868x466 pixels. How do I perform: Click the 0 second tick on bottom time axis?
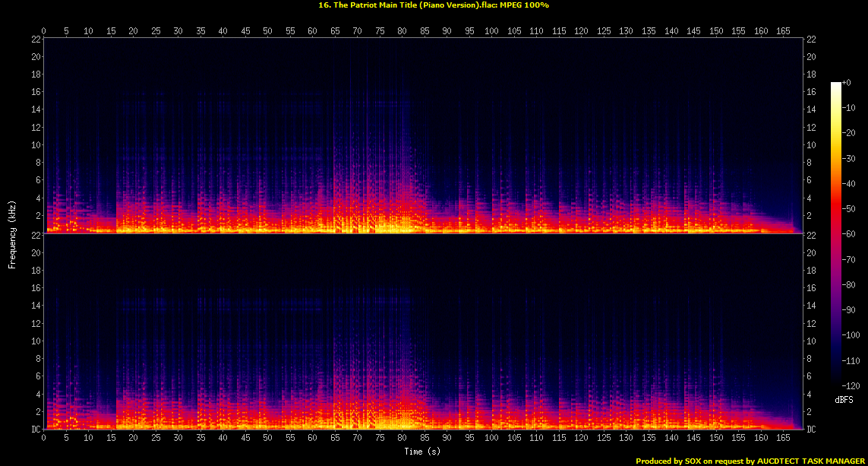44,439
